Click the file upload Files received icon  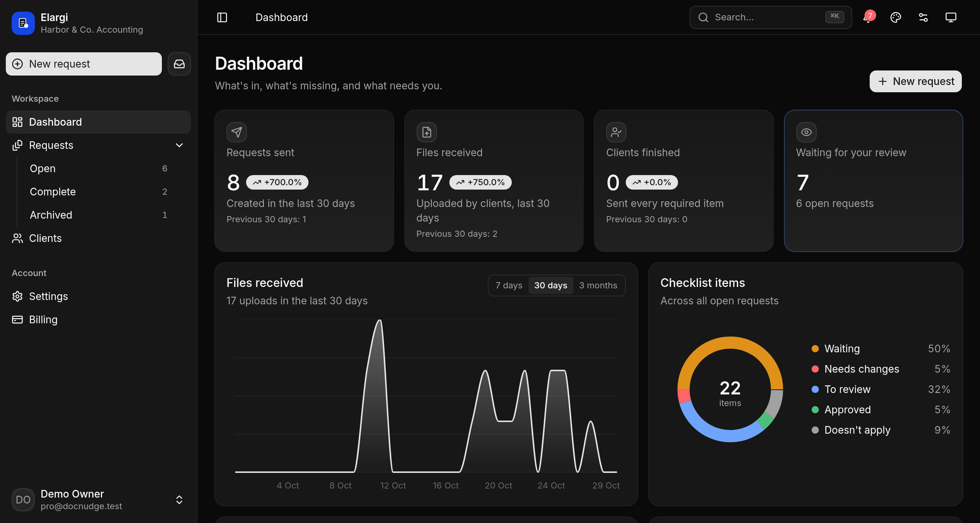426,132
